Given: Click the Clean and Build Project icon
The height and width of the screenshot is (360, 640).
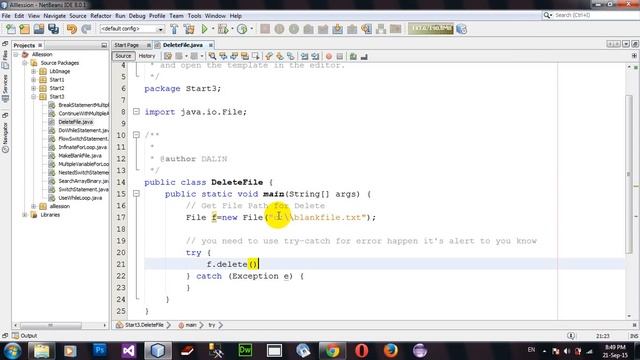Looking at the screenshot, I should (x=189, y=29).
